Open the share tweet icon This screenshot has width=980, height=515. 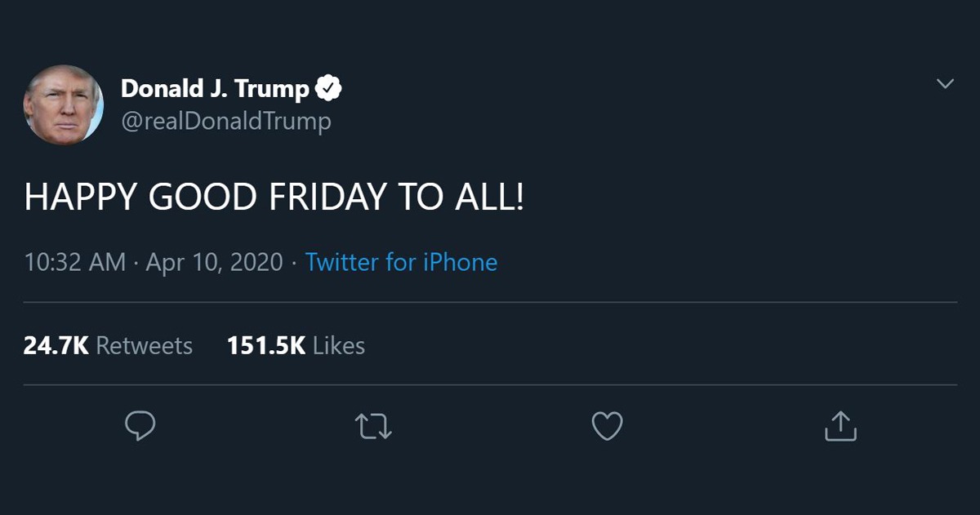840,425
